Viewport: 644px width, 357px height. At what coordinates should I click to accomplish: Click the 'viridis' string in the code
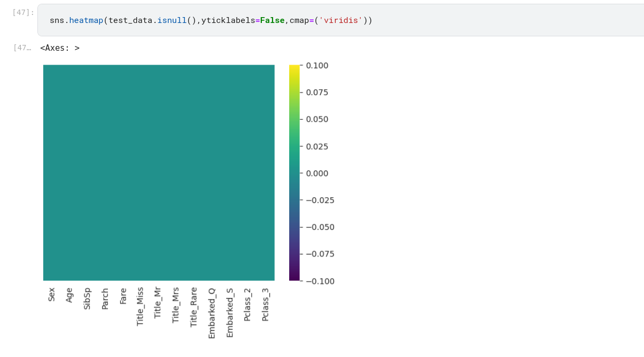coord(340,21)
